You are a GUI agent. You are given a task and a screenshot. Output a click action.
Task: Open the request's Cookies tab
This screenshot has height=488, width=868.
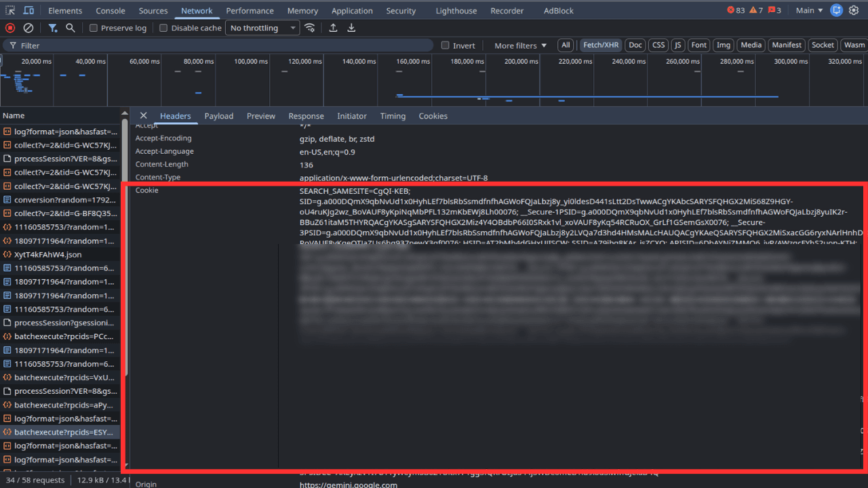point(433,116)
